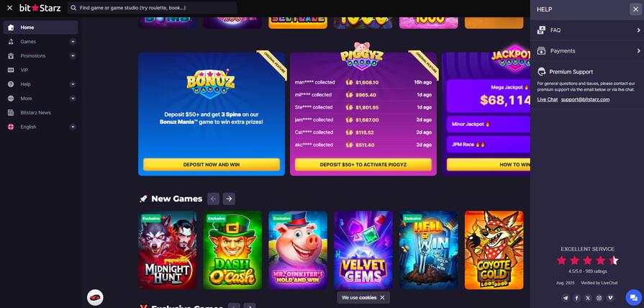Click the Telegram icon in help panel footer
This screenshot has width=644, height=308.
click(x=566, y=298)
